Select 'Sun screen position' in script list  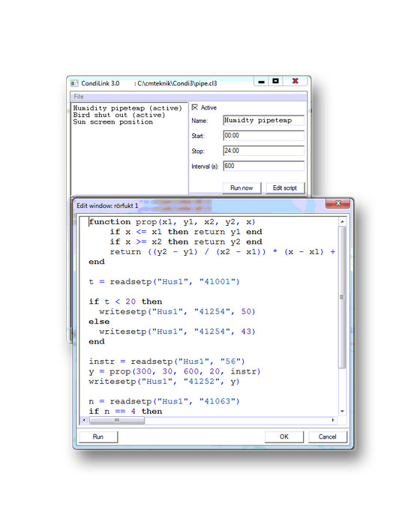pyautogui.click(x=112, y=121)
